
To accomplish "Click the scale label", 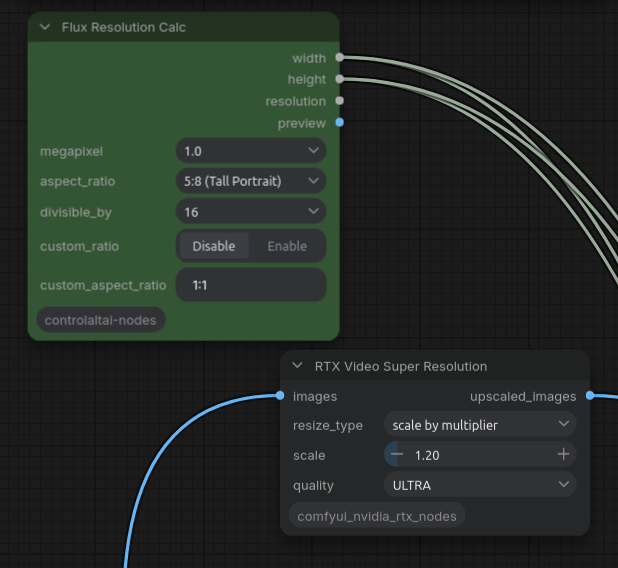I will [309, 456].
